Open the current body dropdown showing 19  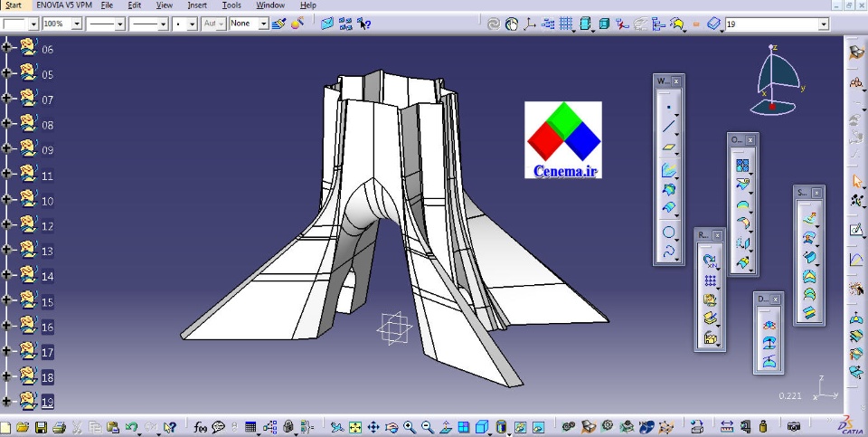point(824,24)
